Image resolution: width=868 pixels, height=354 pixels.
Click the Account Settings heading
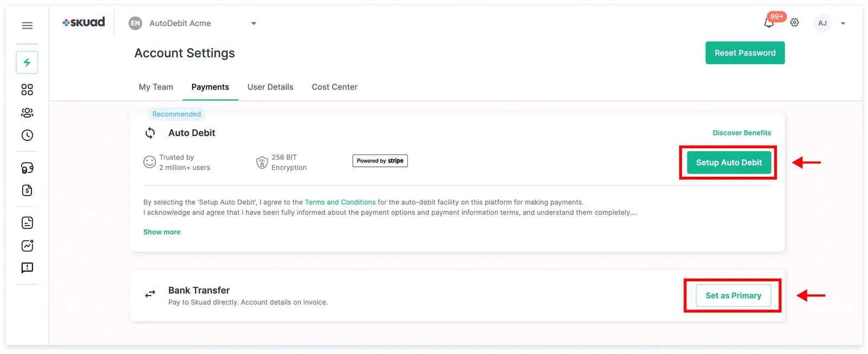pos(184,53)
